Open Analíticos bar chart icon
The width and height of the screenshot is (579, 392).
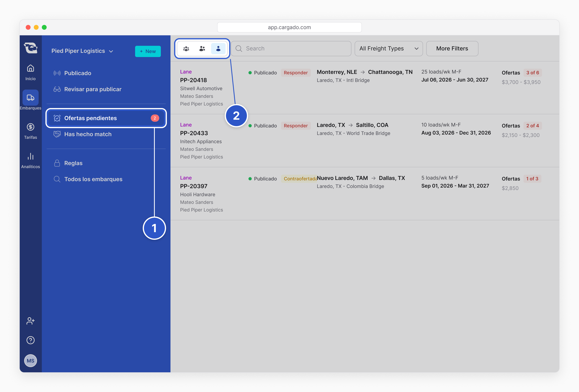pyautogui.click(x=30, y=156)
